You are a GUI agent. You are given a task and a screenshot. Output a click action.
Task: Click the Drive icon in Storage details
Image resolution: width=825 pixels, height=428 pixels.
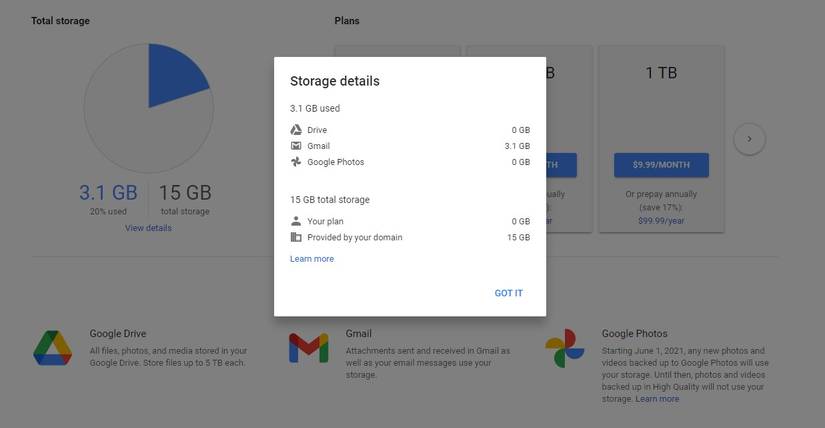pyautogui.click(x=296, y=130)
